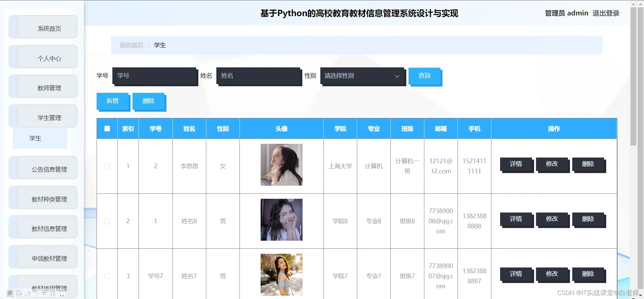644x299 pixels.
Task: Check the row checkbox for 姓名7
Action: click(107, 276)
